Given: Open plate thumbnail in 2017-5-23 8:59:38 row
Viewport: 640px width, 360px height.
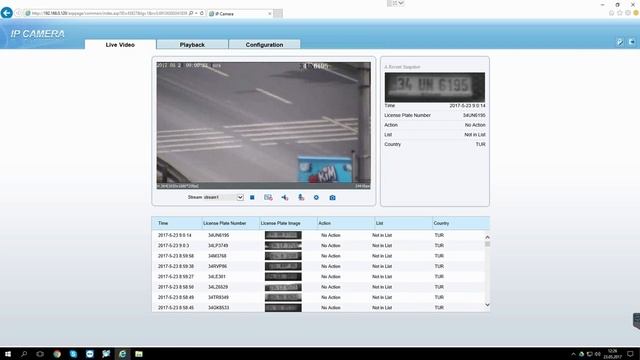Looking at the screenshot, I should [x=283, y=266].
